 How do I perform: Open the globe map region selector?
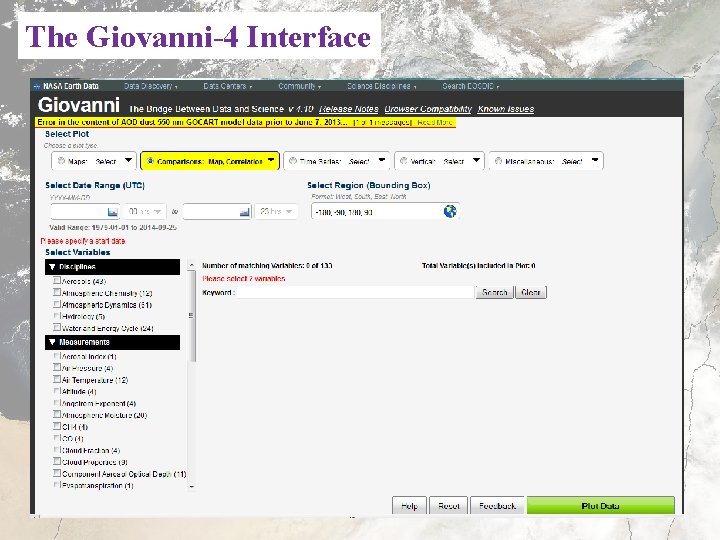point(450,211)
